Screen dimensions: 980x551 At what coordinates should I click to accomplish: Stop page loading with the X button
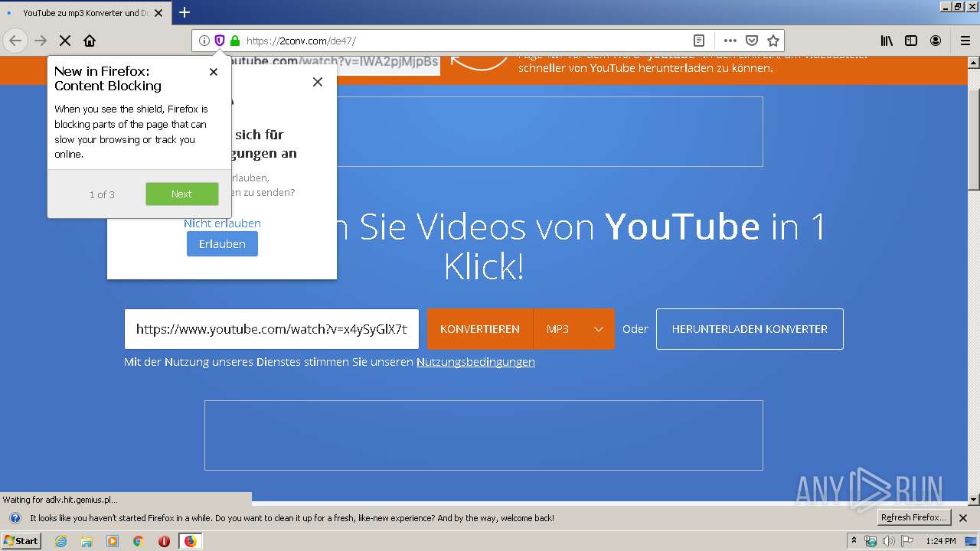pos(65,41)
